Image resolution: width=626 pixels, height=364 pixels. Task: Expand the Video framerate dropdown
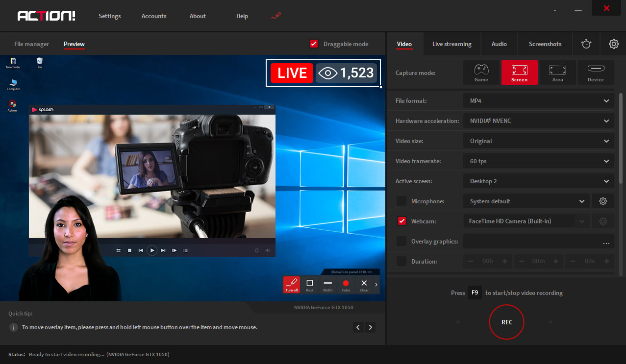pos(538,161)
